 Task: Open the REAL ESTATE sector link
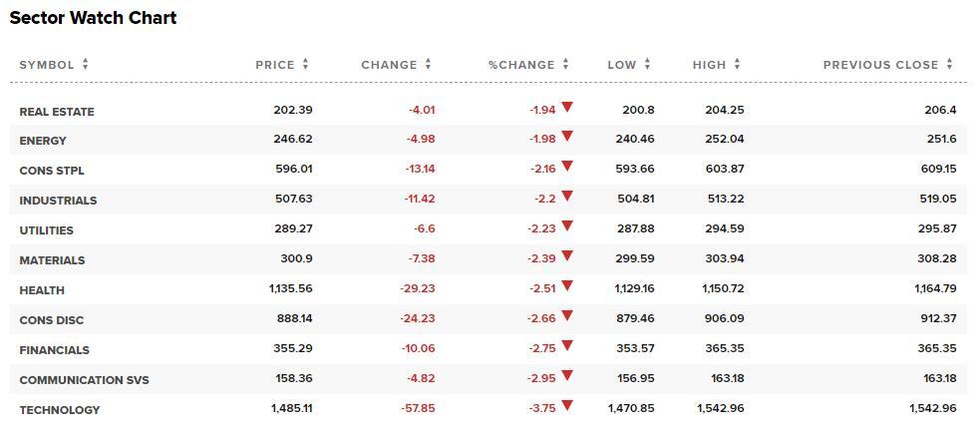point(57,112)
